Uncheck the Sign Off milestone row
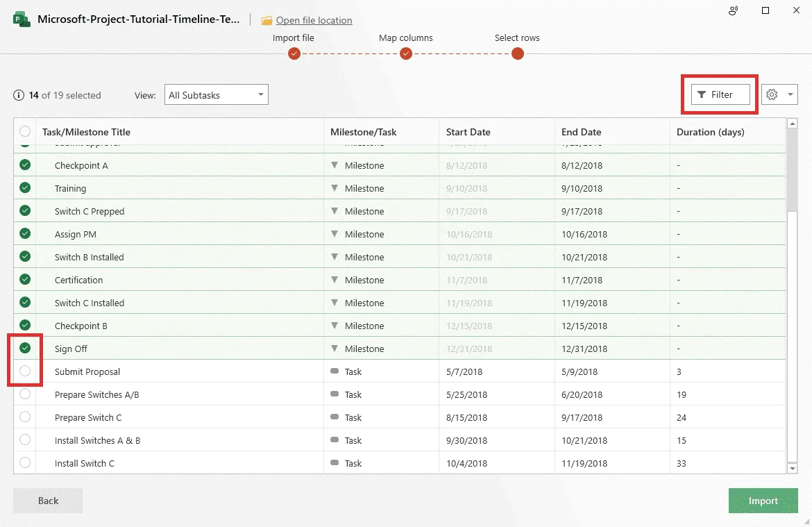Viewport: 812px width, 527px height. pos(25,348)
